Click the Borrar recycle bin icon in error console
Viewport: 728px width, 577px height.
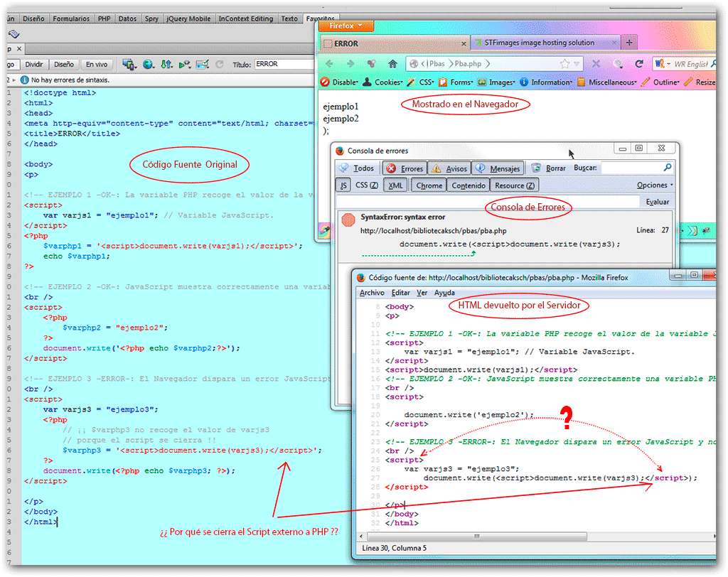(x=536, y=168)
